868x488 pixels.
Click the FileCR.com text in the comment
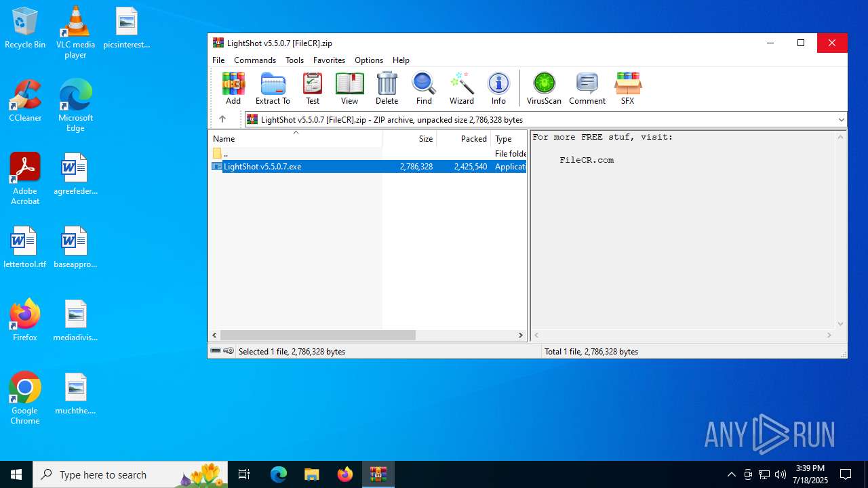(x=587, y=160)
